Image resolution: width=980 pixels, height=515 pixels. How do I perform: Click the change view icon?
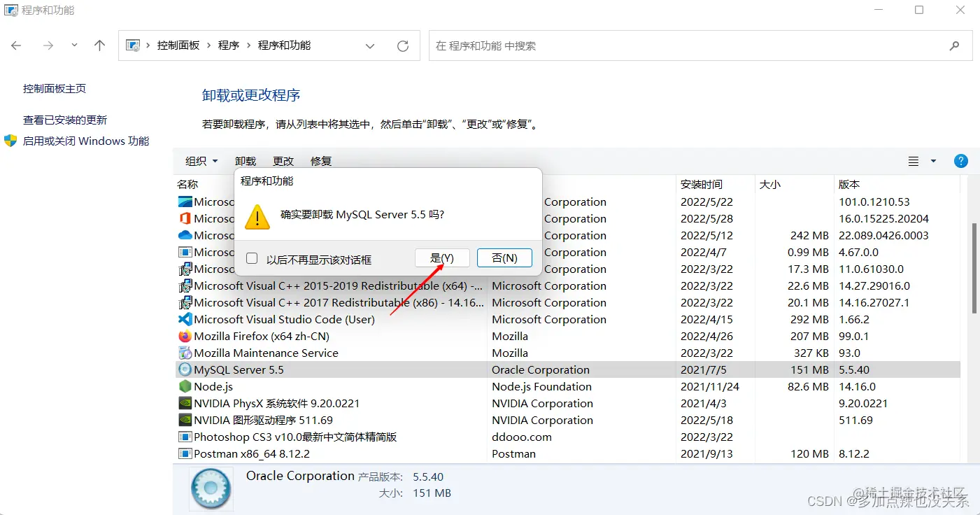pos(914,161)
